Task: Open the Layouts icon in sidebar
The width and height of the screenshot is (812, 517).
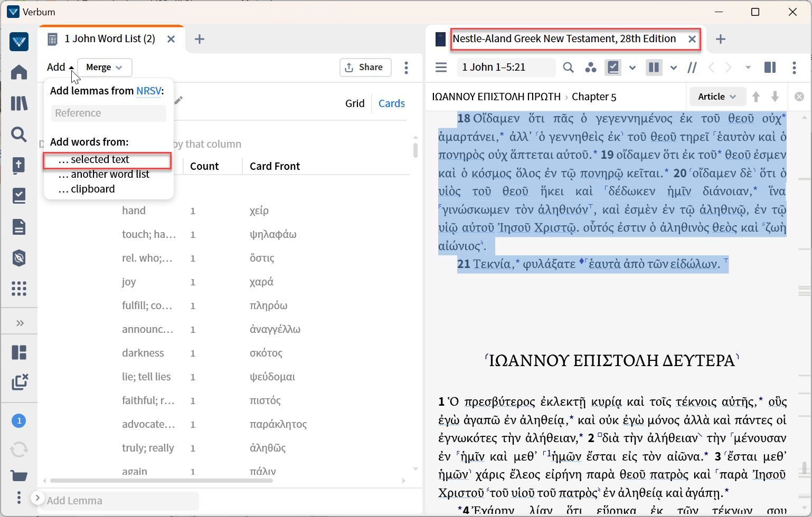Action: [19, 352]
